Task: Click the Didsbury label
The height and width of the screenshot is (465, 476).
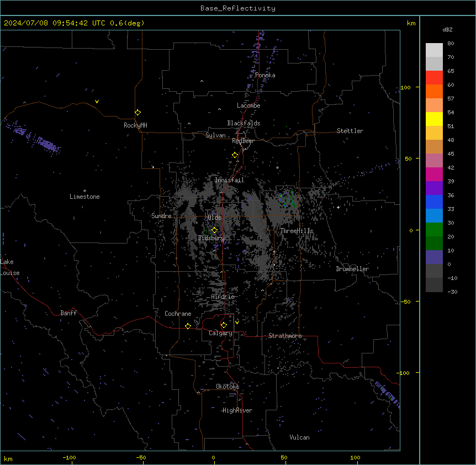Action: tap(211, 238)
